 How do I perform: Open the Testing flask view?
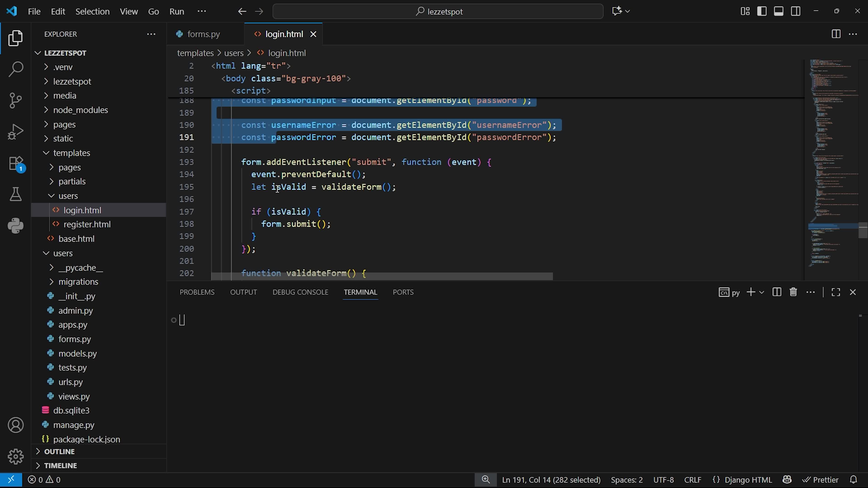tap(16, 194)
